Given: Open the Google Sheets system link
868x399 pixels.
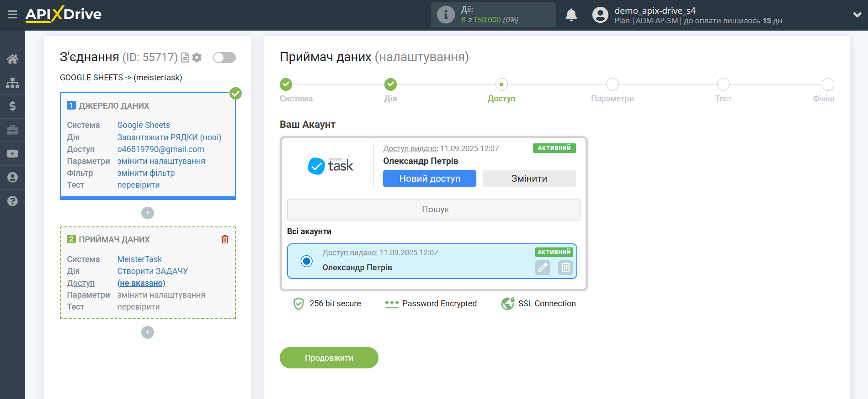Looking at the screenshot, I should point(144,125).
